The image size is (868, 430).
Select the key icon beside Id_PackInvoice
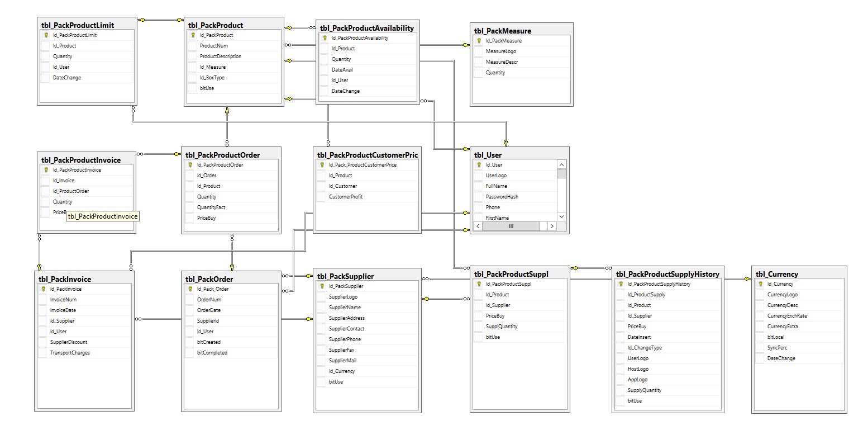click(42, 289)
